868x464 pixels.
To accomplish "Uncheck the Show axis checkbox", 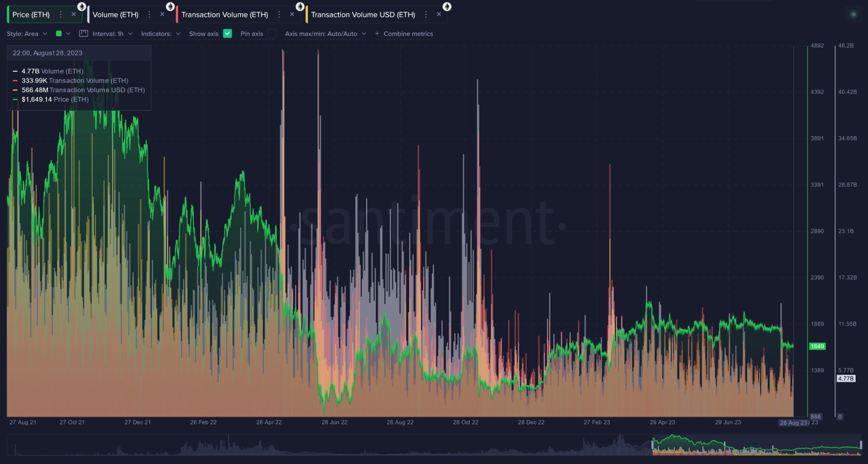I will point(227,33).
